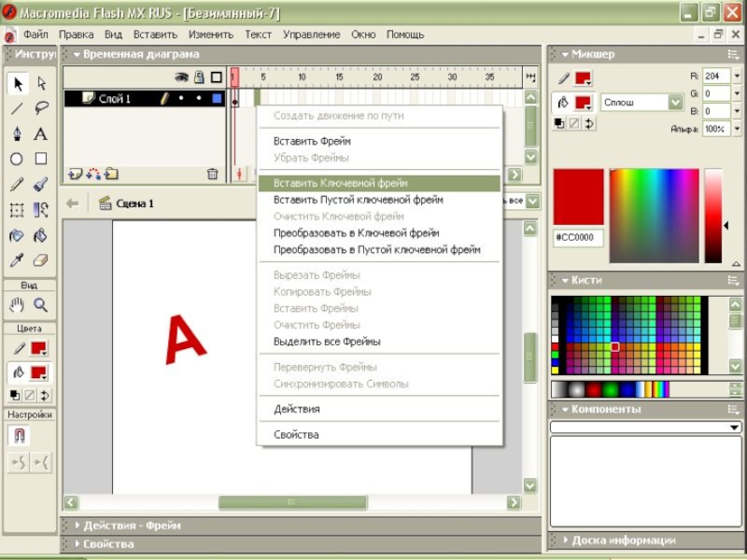Select the Pen tool
The height and width of the screenshot is (560, 747).
(x=17, y=133)
